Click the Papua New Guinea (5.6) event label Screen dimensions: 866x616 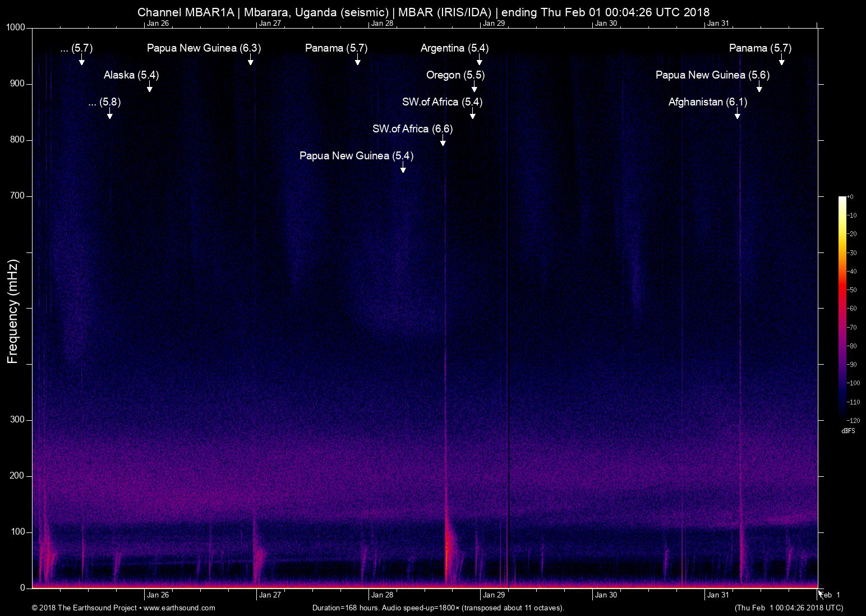click(x=712, y=75)
